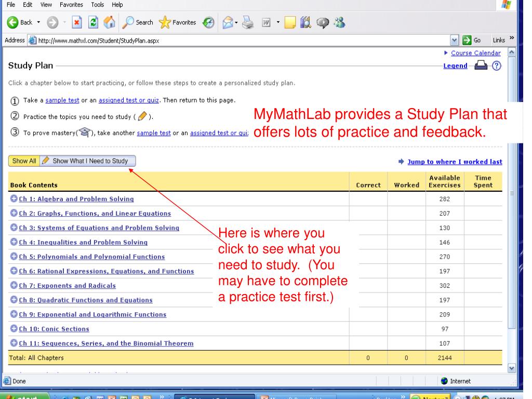Image resolution: width=532 pixels, height=399 pixels.
Task: Stop page loading with the red X
Action: (x=77, y=22)
